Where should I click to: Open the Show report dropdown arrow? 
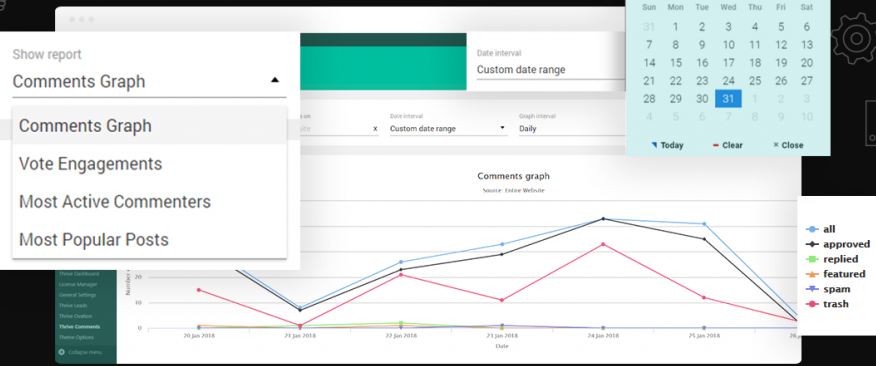[x=274, y=80]
